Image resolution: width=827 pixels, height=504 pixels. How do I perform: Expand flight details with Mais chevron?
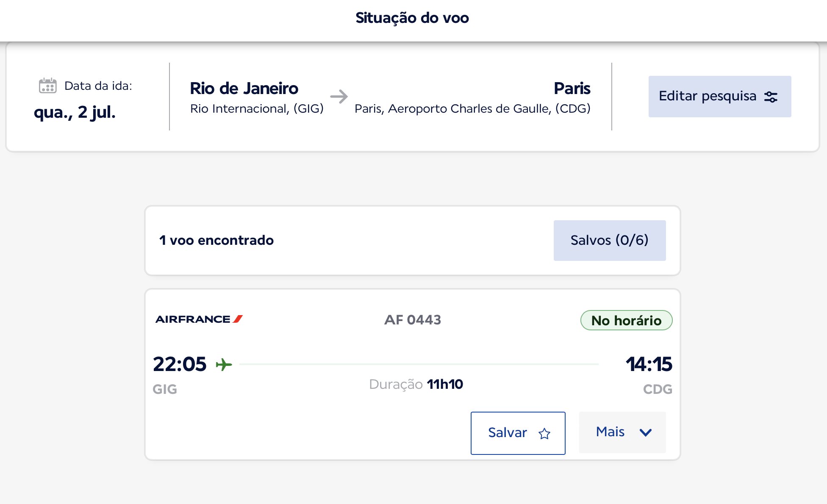646,432
